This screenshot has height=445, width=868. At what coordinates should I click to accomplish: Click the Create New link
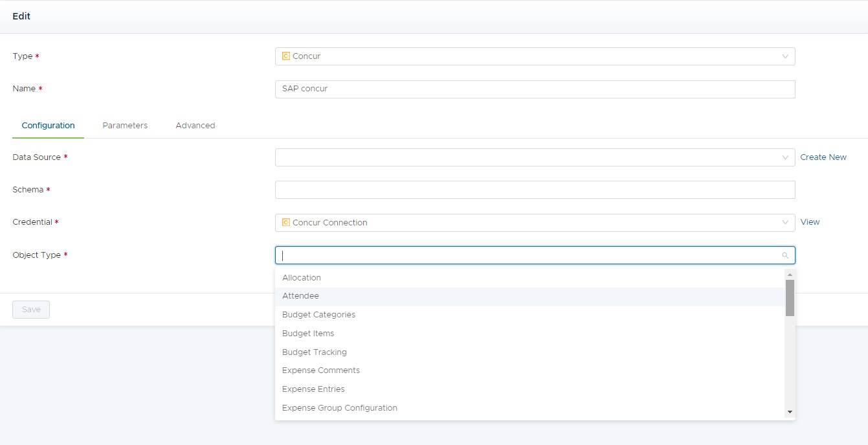point(823,157)
